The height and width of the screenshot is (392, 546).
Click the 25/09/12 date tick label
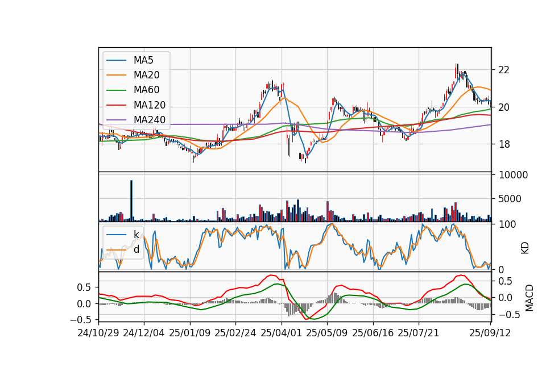click(490, 333)
